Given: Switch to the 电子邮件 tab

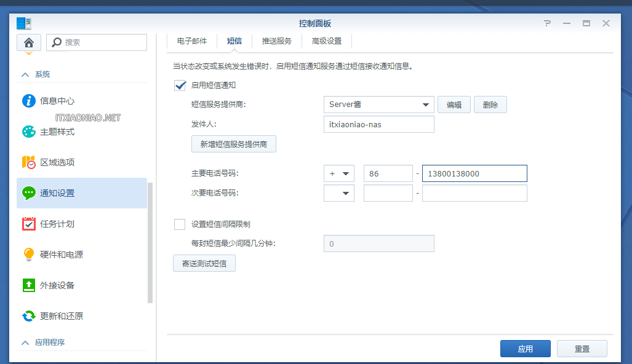Looking at the screenshot, I should [x=192, y=41].
